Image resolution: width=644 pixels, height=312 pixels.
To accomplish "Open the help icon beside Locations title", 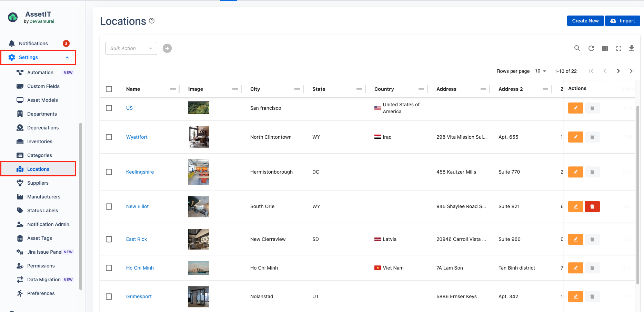I will coord(152,21).
